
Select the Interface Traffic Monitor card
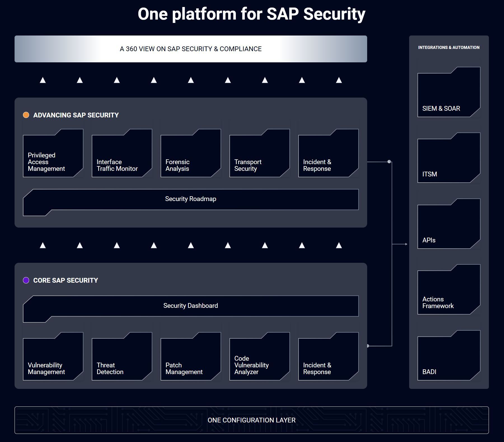click(x=122, y=153)
